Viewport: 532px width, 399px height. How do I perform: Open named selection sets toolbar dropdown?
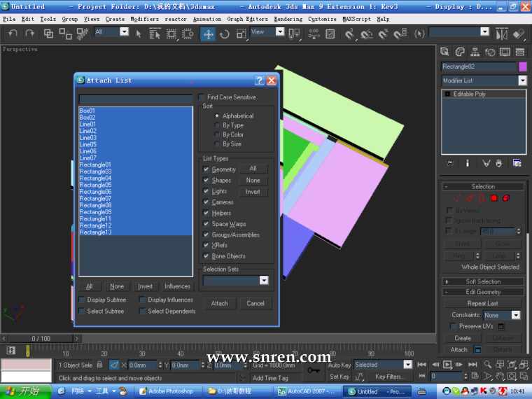(x=485, y=32)
